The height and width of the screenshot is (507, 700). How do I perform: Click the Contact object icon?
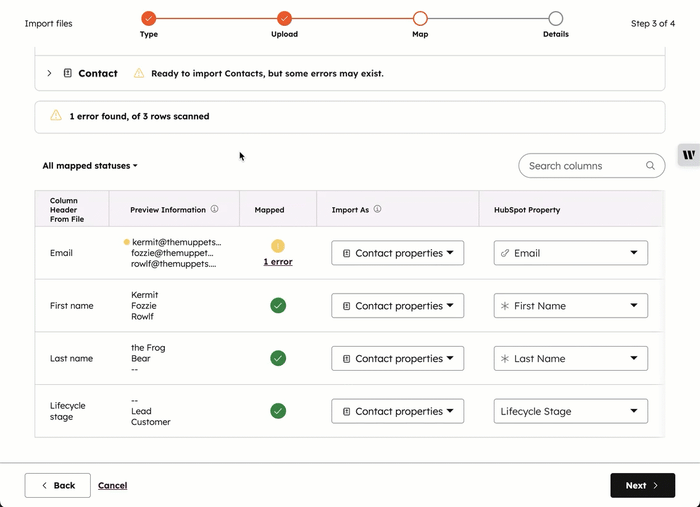pos(67,73)
